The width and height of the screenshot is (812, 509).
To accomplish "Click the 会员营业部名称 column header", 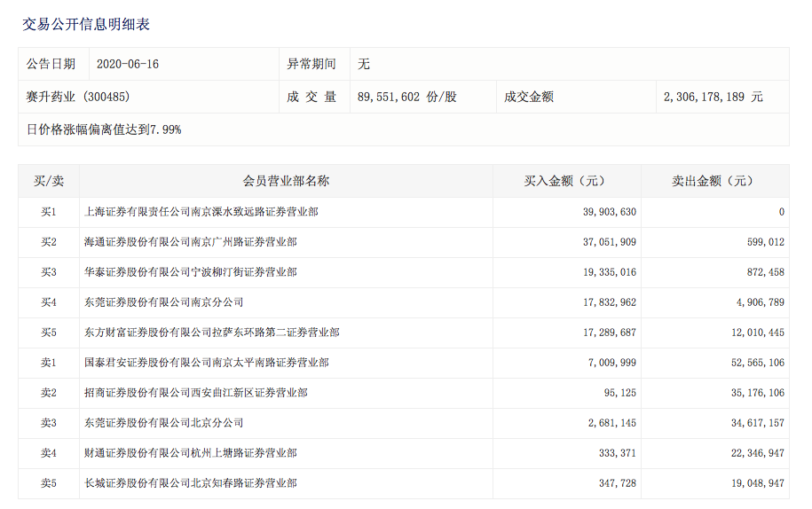I will [286, 181].
